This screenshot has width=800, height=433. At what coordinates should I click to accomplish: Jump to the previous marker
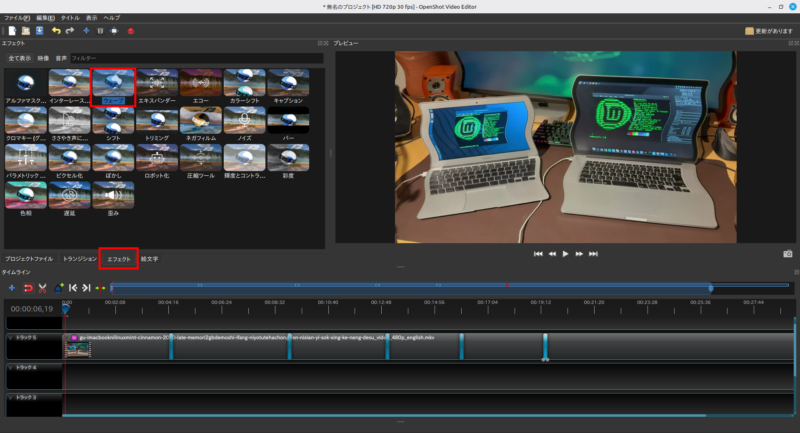pyautogui.click(x=73, y=288)
